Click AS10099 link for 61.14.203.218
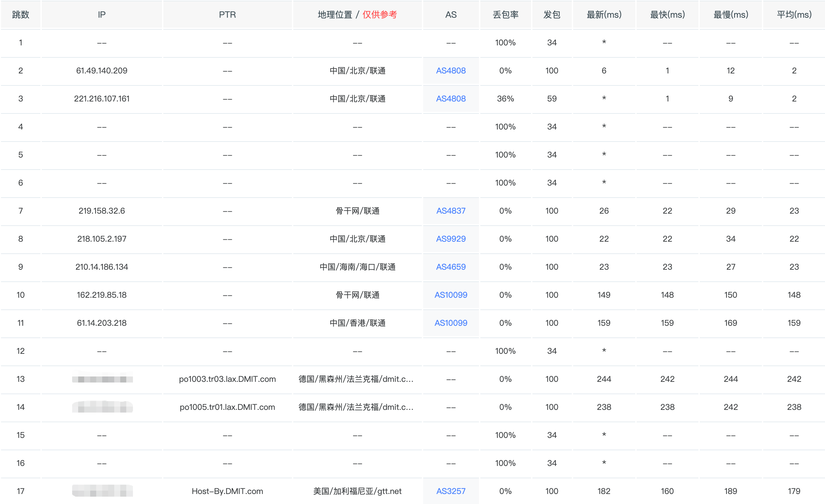The height and width of the screenshot is (504, 825). [451, 323]
